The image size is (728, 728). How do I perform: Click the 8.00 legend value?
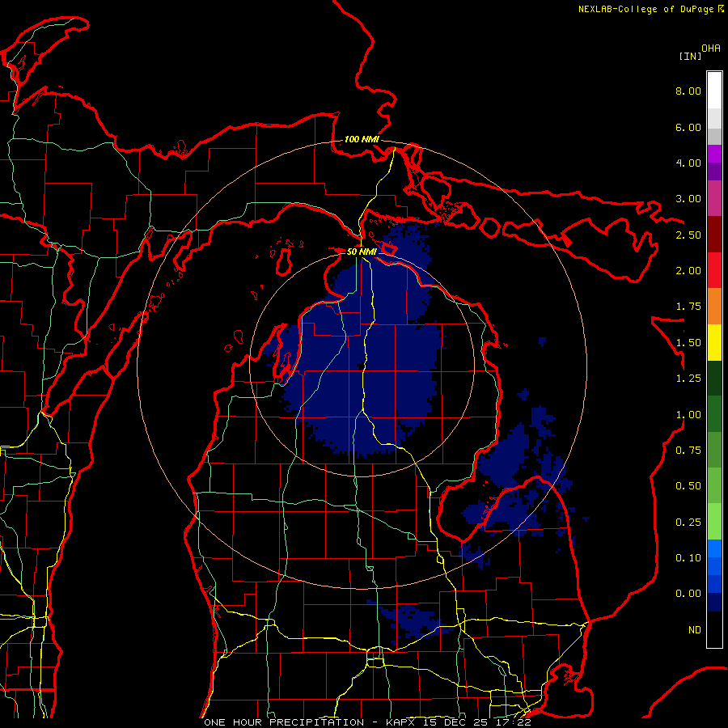coord(688,91)
